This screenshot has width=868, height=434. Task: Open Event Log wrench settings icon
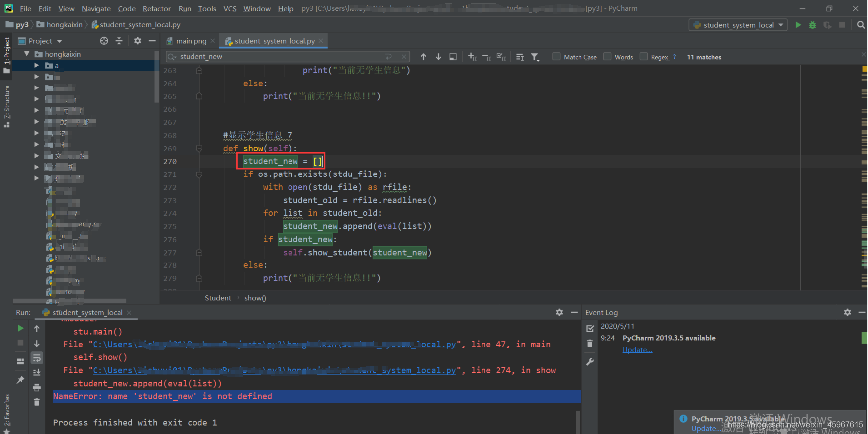coord(590,362)
